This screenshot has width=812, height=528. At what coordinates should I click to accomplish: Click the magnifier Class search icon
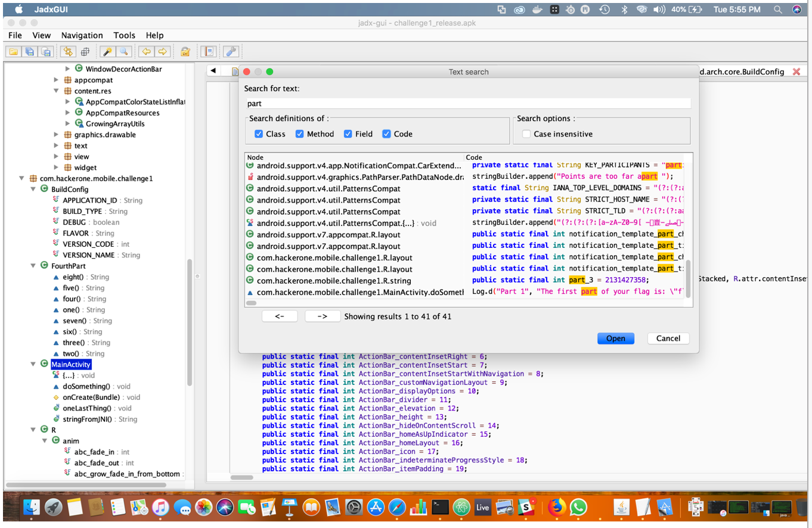pyautogui.click(x=123, y=51)
